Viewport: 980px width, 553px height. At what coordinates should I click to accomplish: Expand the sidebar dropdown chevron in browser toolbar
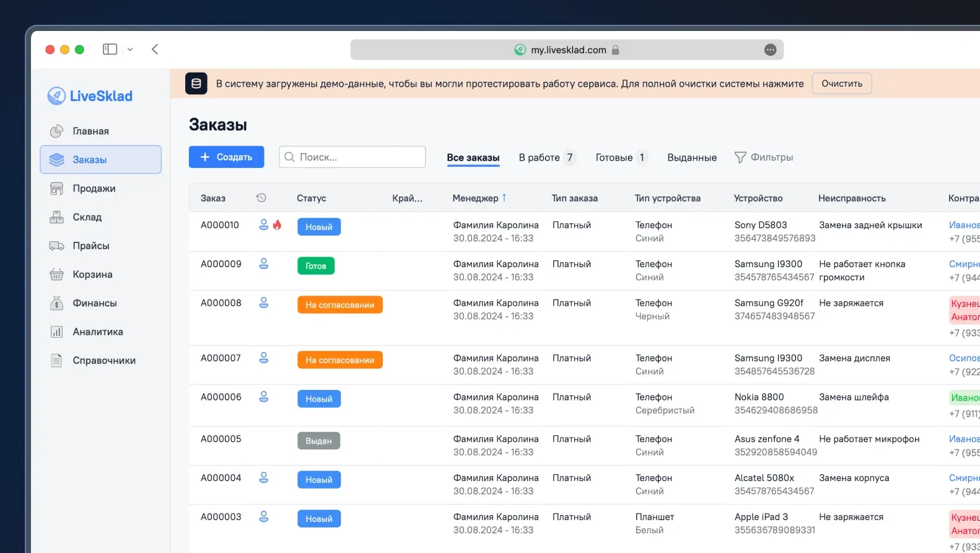tap(130, 50)
